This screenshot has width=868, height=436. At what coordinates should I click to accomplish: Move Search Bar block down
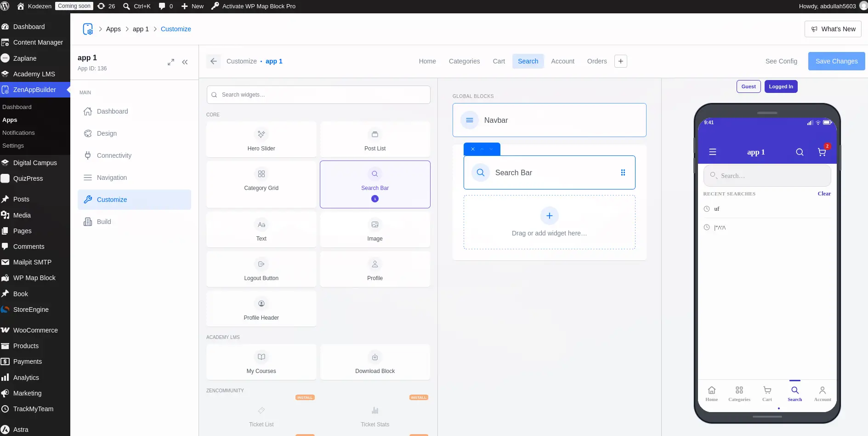coord(491,149)
